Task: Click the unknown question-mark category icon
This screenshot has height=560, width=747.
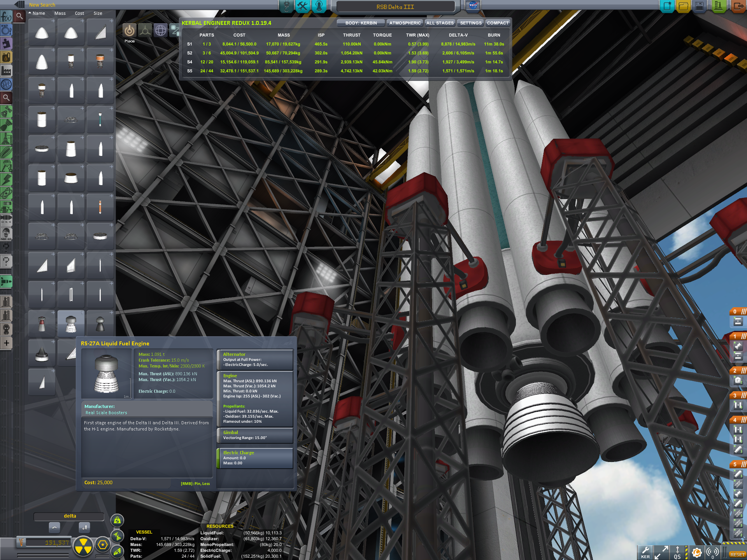Action: pos(6,261)
